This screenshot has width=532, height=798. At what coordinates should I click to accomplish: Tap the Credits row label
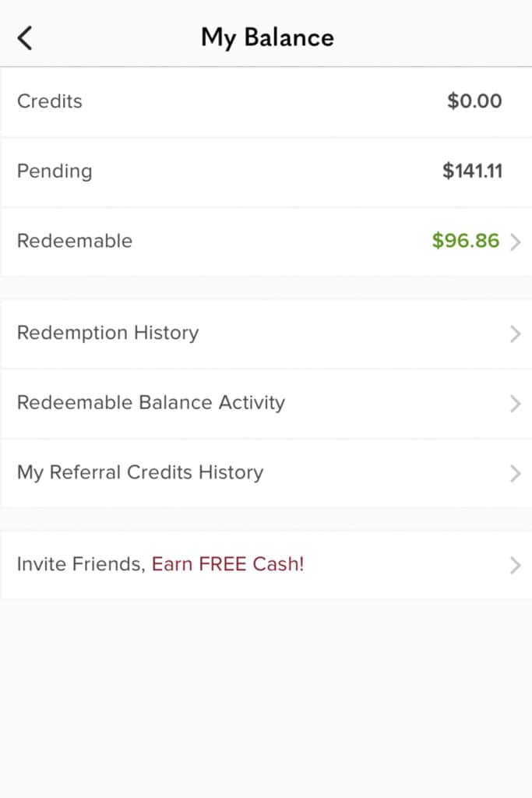tap(50, 101)
